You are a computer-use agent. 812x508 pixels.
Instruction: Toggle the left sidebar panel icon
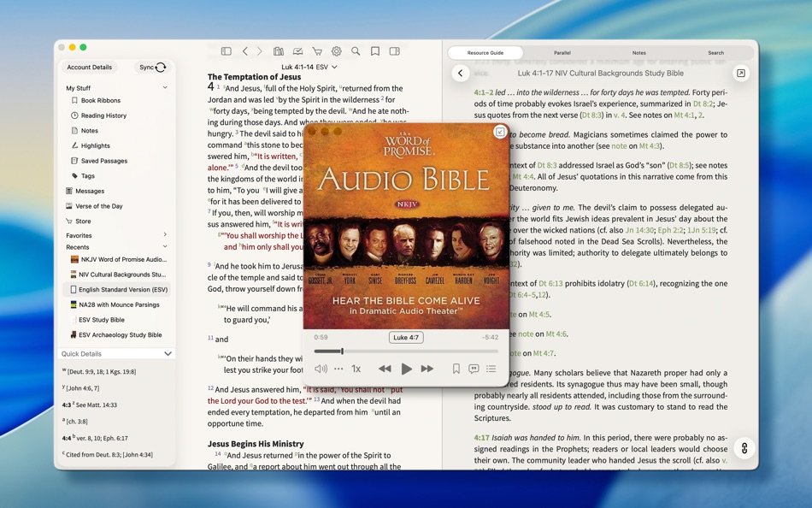pyautogui.click(x=227, y=50)
